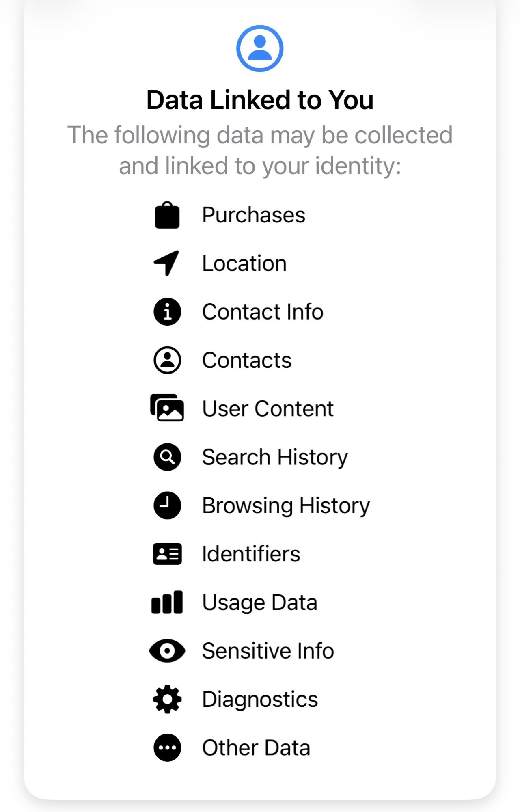Tap the Location text entry

tap(244, 263)
